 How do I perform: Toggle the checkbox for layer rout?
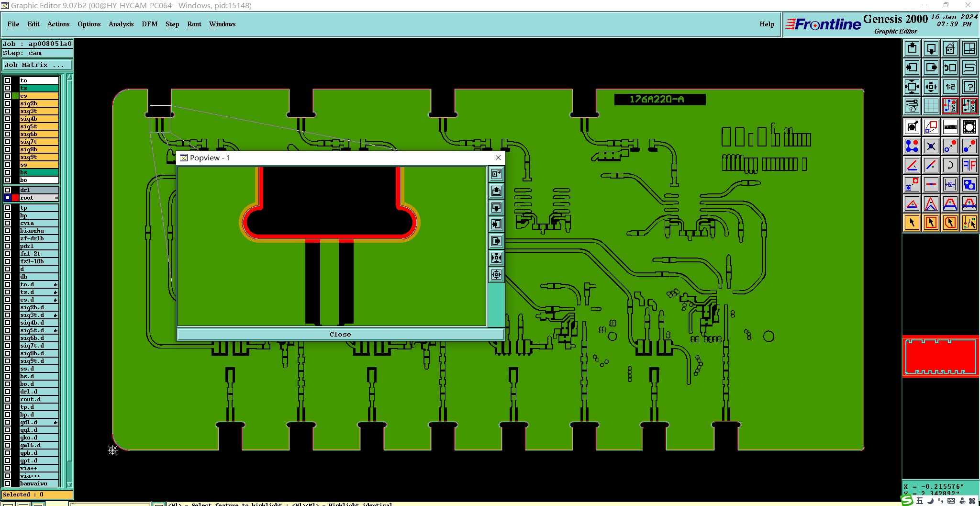click(x=8, y=198)
